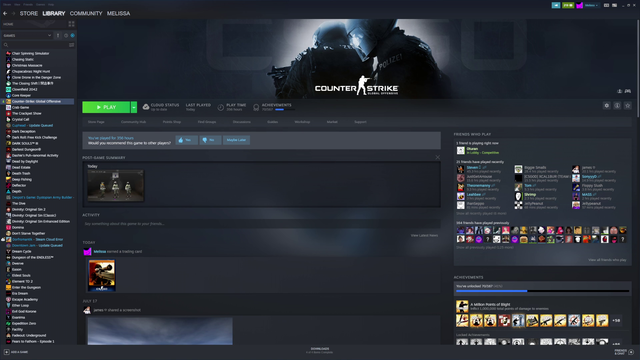
Task: Switch to the collections grid view icon
Action: tap(71, 24)
